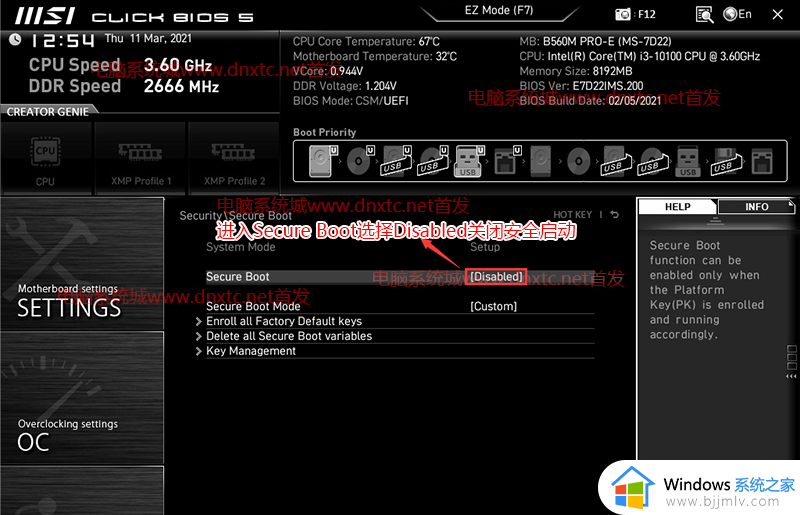
Task: Click the clock icon beside 12:54
Action: 15,39
